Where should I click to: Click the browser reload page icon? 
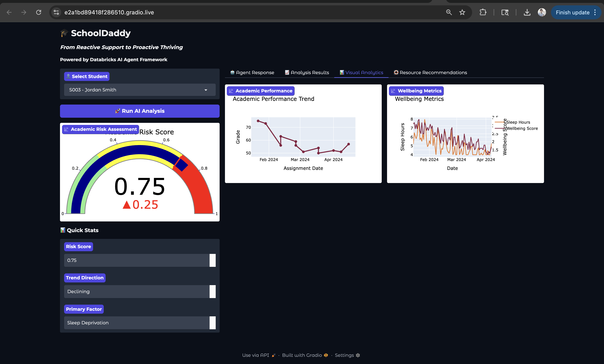(x=38, y=12)
